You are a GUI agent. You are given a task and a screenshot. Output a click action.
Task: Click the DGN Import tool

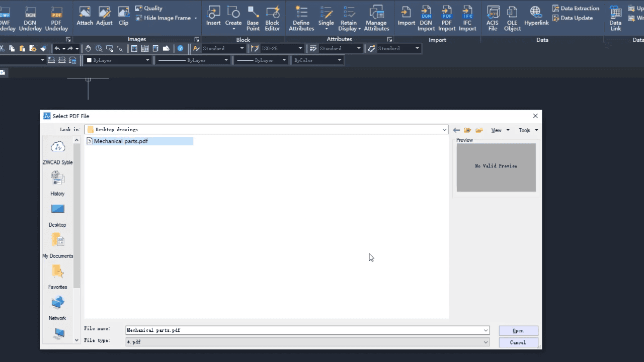click(x=426, y=19)
